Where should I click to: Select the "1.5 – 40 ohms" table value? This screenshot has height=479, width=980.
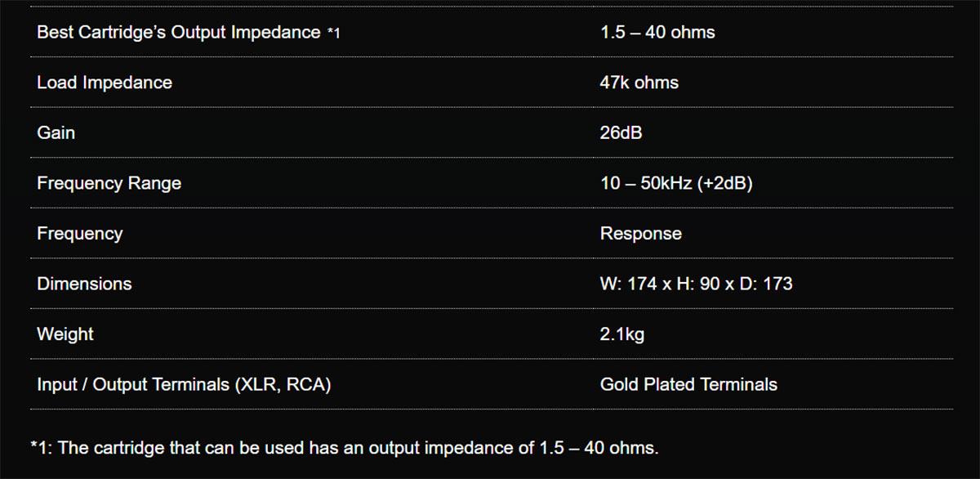pyautogui.click(x=657, y=33)
